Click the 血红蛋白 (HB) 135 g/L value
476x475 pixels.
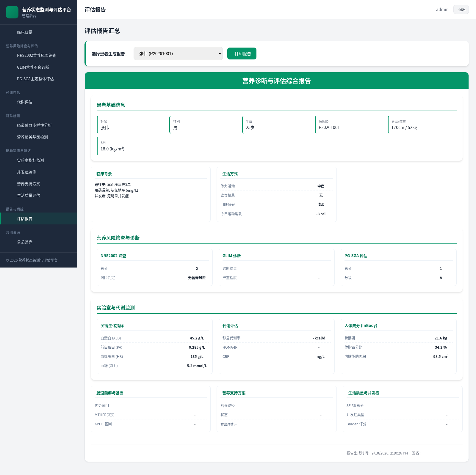point(197,356)
